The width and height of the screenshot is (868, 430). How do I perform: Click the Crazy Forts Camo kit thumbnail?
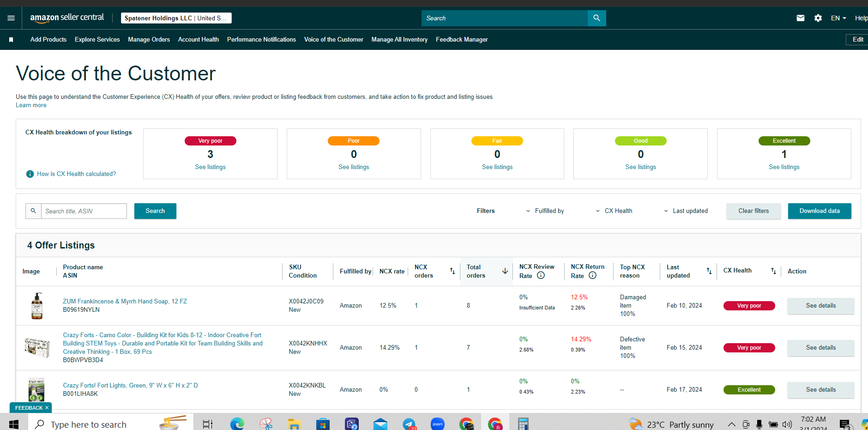tap(37, 348)
